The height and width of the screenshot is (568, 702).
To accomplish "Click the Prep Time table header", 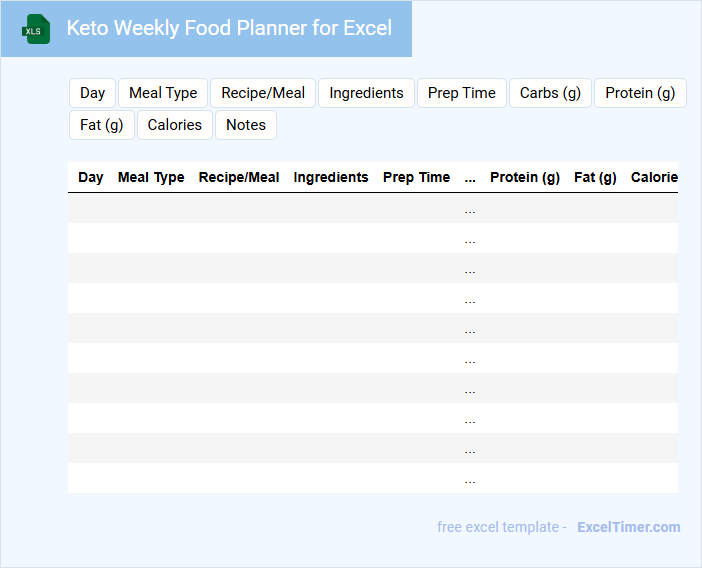I will pos(416,177).
